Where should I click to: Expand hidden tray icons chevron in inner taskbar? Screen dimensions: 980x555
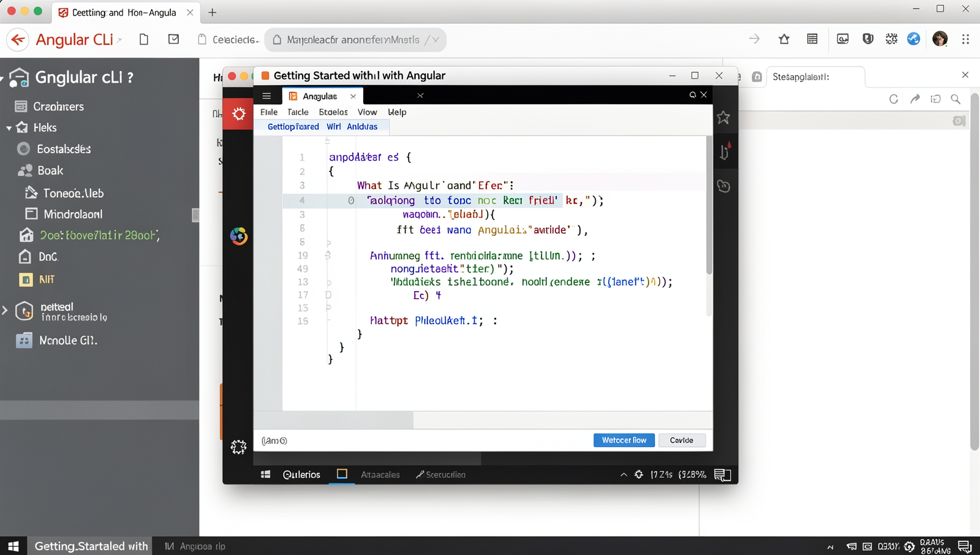pyautogui.click(x=624, y=475)
